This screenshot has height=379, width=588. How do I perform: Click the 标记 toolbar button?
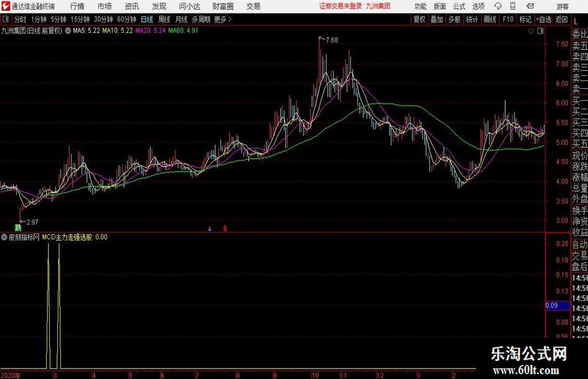point(525,19)
